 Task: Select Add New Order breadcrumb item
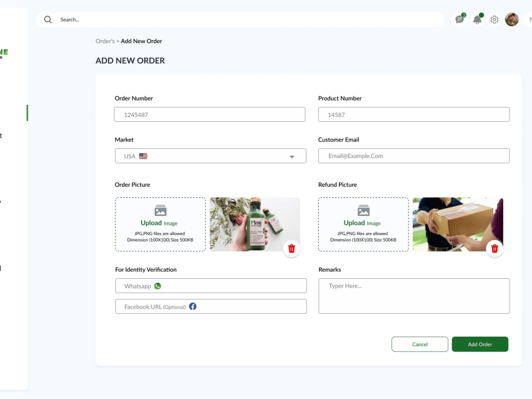[x=142, y=41]
